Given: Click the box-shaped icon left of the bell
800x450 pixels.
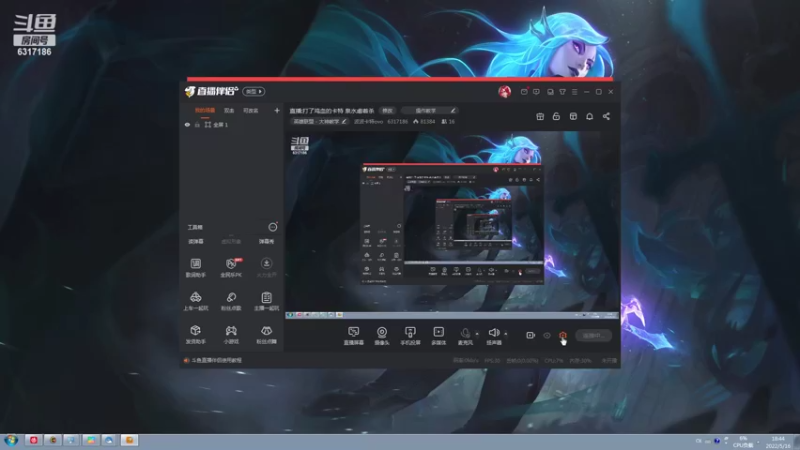Looking at the screenshot, I should (573, 116).
